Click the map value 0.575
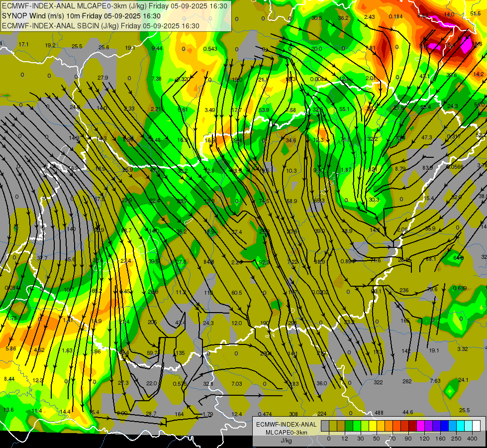The width and height of the screenshot is (487, 448). (180, 384)
